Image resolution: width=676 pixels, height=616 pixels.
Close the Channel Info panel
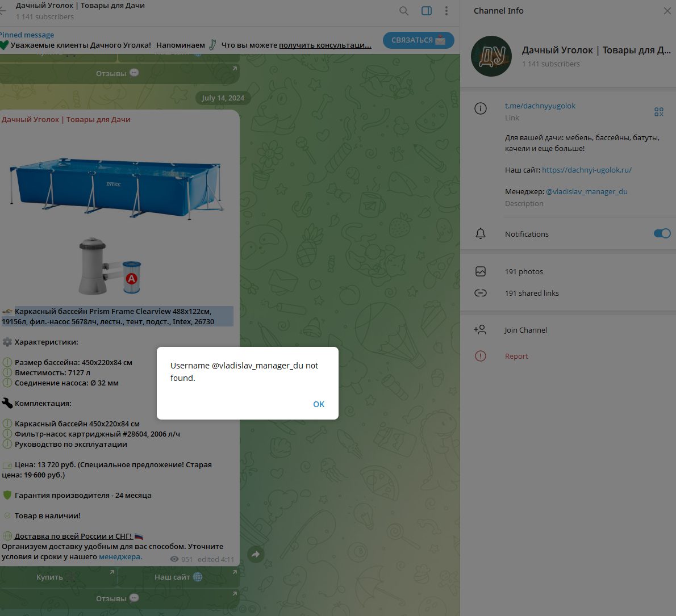pyautogui.click(x=667, y=11)
